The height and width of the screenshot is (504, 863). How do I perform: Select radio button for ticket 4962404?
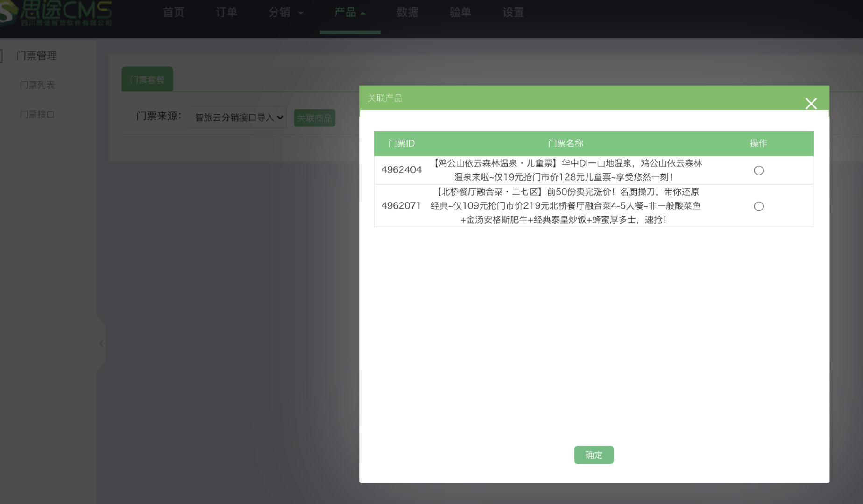[x=758, y=170]
